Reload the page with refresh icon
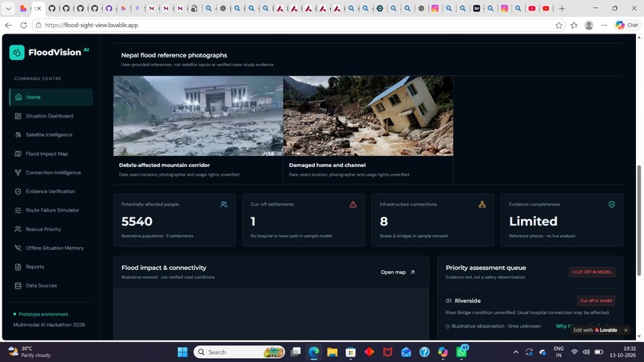 (23, 25)
